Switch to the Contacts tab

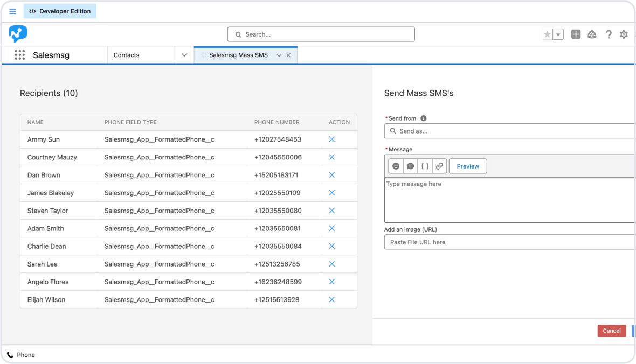[126, 54]
